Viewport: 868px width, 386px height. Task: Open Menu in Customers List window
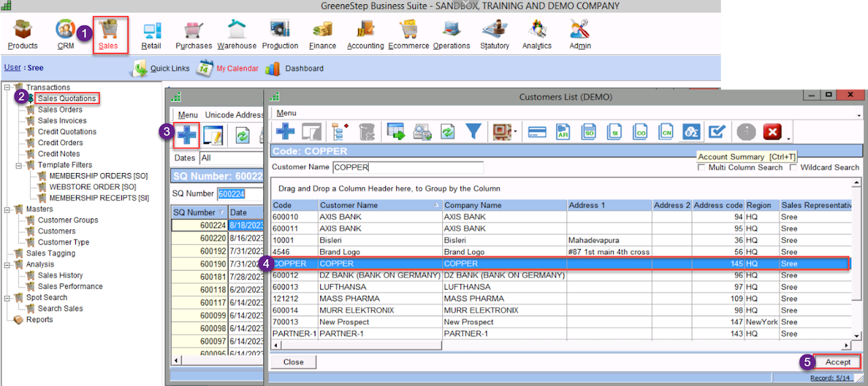pos(286,113)
